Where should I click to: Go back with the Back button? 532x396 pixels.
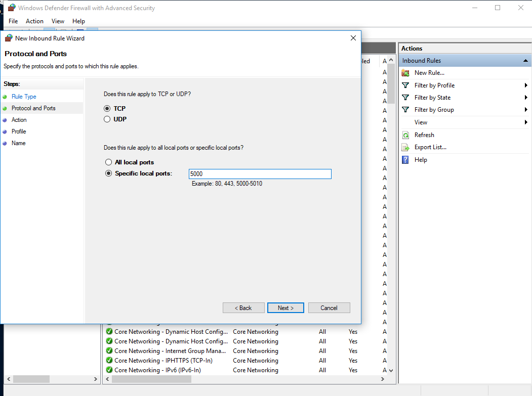click(x=243, y=308)
